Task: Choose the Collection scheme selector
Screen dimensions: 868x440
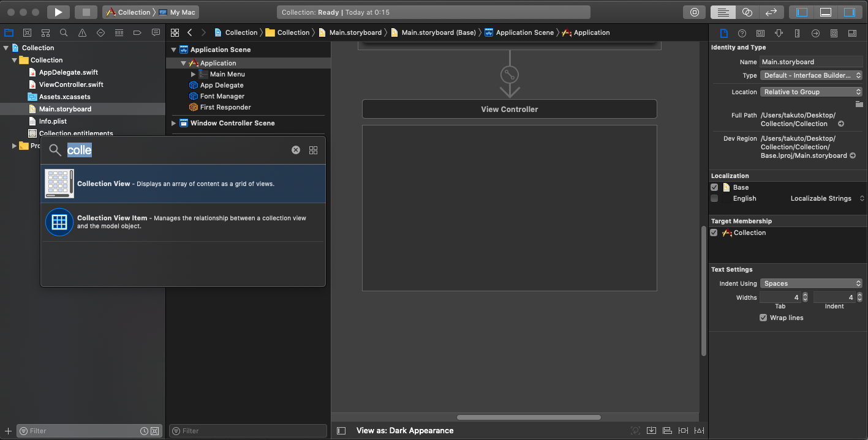Action: point(127,12)
